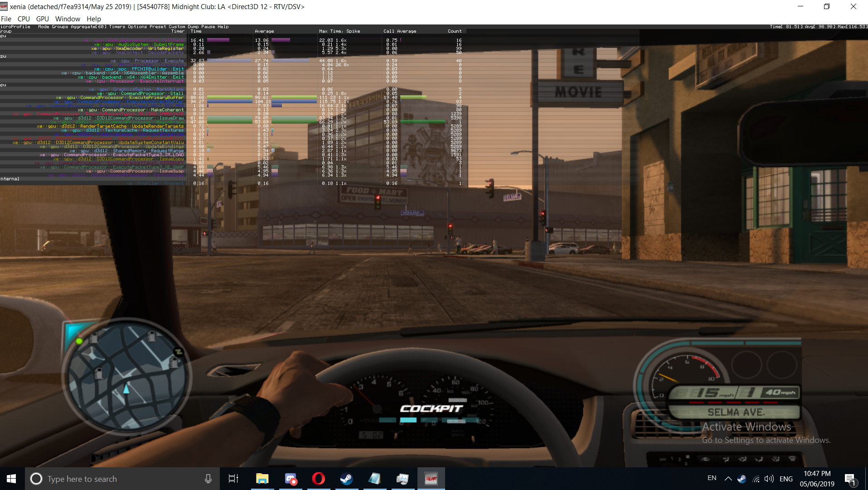This screenshot has width=868, height=490.
Task: Open the profiler Groups dropdown
Action: pos(60,27)
